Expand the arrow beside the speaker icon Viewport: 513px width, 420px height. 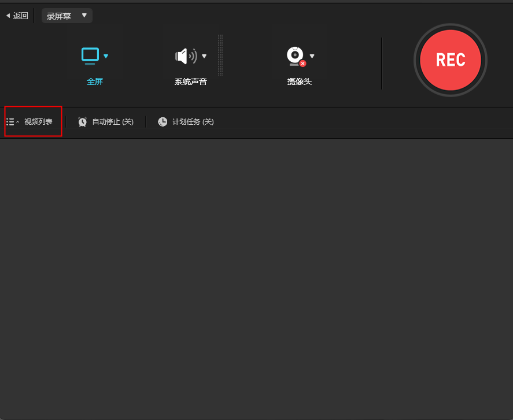(x=204, y=56)
